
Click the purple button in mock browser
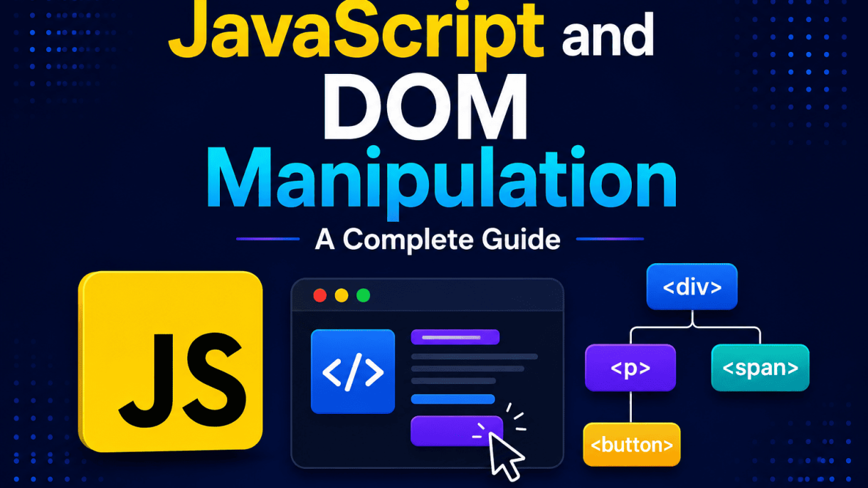457,431
